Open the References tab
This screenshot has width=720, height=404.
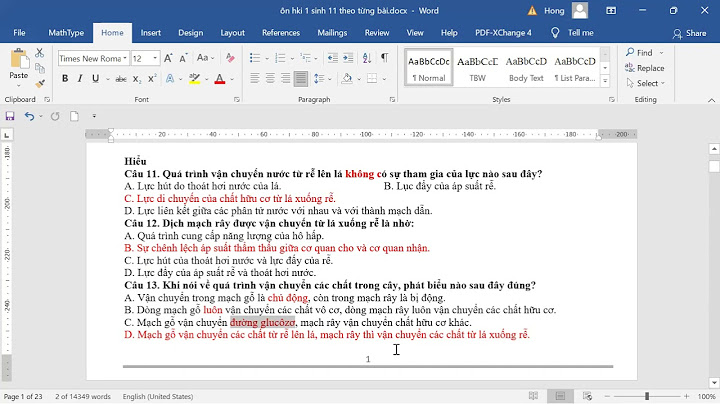(281, 33)
